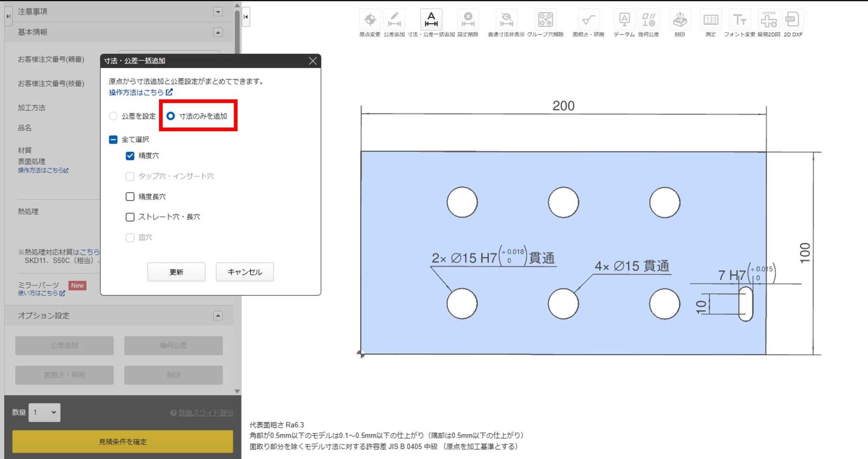
Task: Expand the 注意事項 section
Action: (x=218, y=12)
